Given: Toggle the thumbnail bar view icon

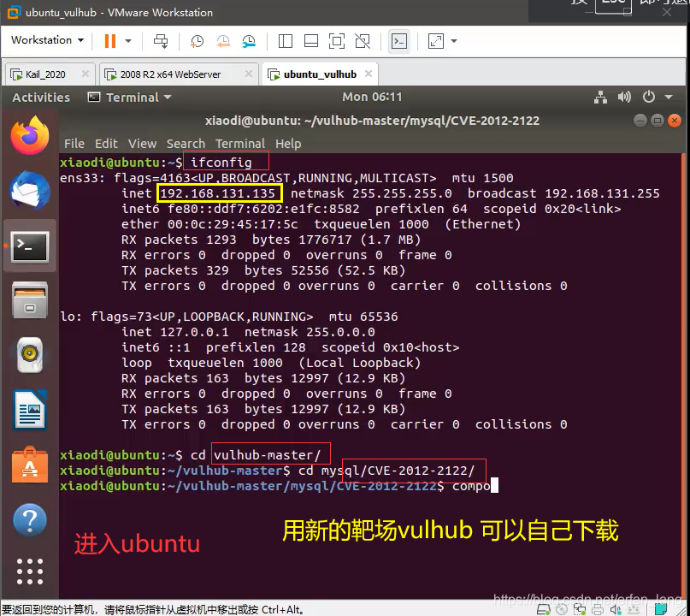Looking at the screenshot, I should (x=311, y=41).
